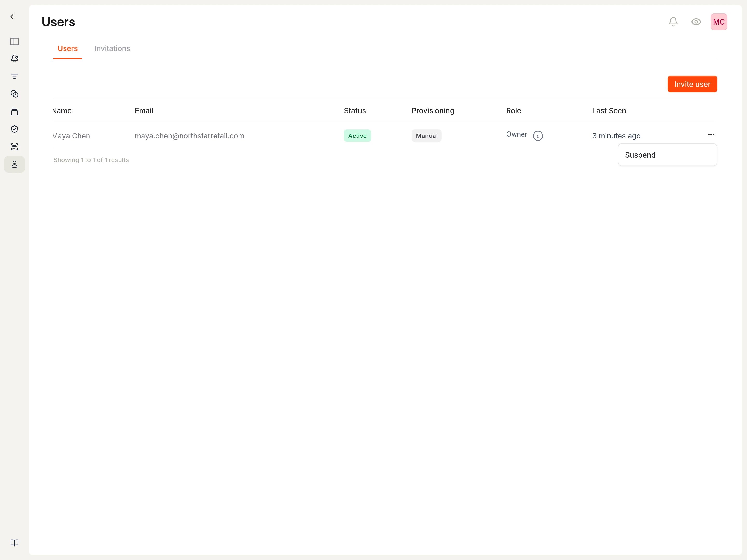
Task: Switch to the Invitations tab
Action: point(112,48)
